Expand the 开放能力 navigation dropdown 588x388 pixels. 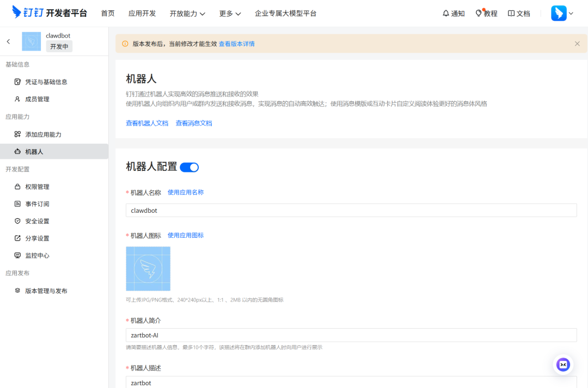coord(187,13)
